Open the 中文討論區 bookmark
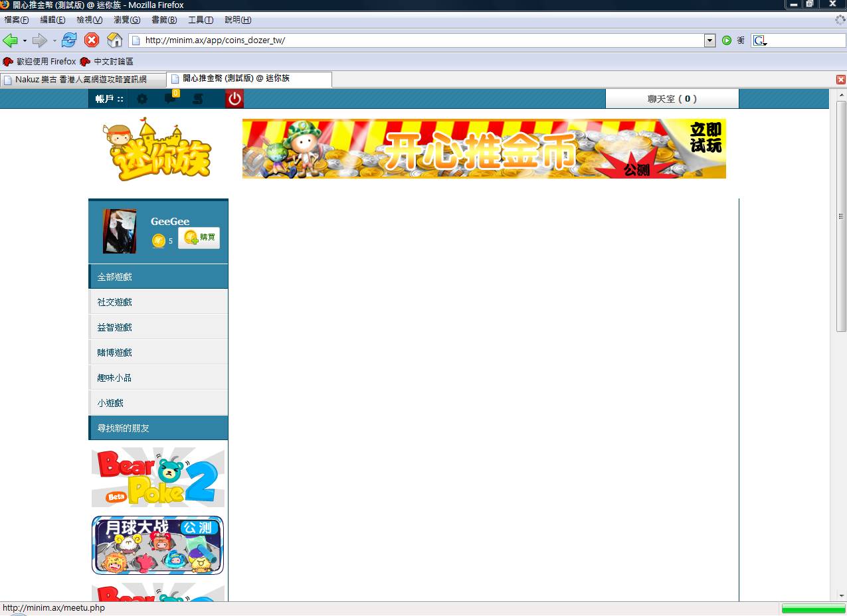 pos(107,62)
